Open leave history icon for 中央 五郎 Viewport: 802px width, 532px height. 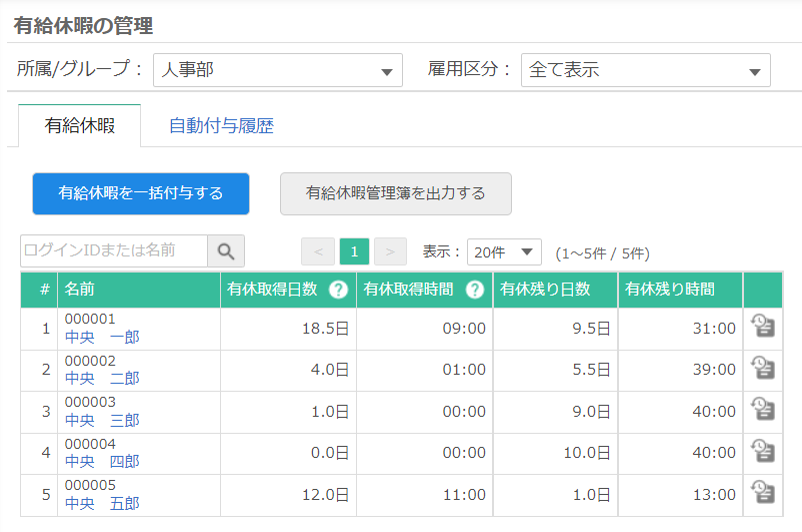click(x=763, y=493)
